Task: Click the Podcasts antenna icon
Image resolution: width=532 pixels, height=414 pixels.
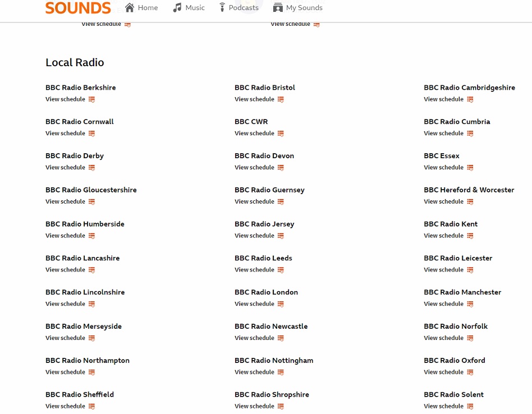Action: click(222, 7)
